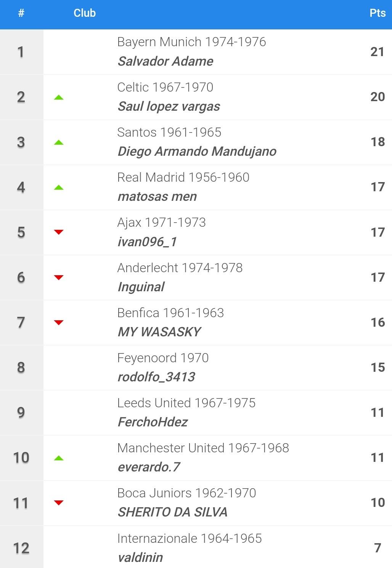Viewport: 392px width, 568px height.
Task: Click the red down arrow beside Anderlecht 1974-1978
Action: [59, 277]
